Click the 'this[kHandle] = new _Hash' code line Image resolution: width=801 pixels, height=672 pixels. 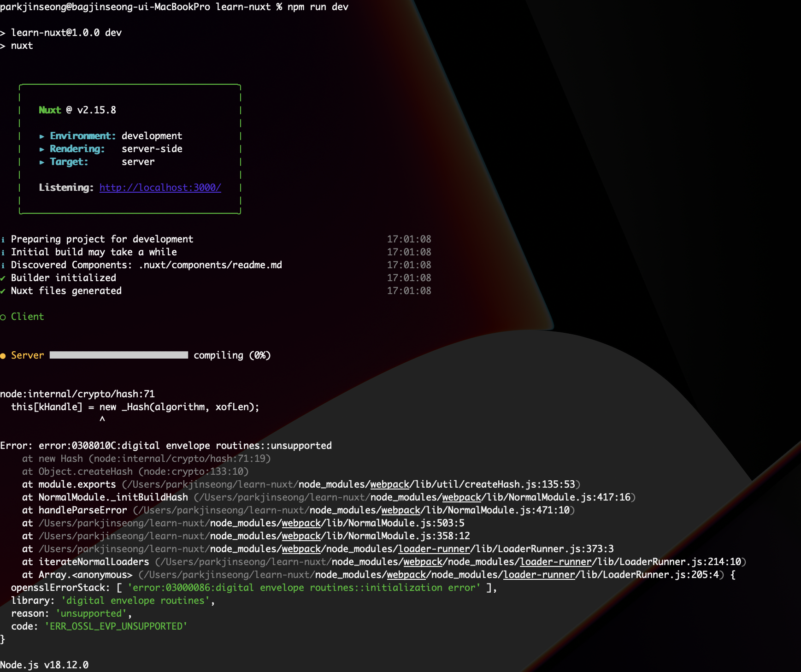tap(135, 407)
